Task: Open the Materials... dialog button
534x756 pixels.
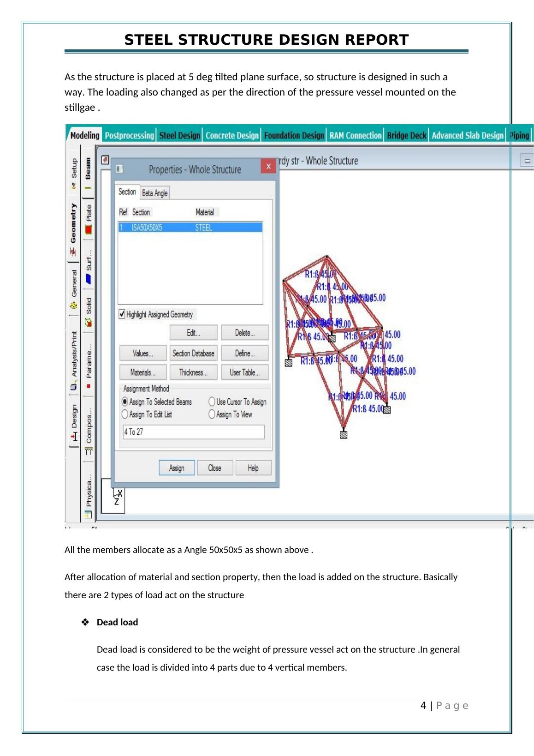Action: (x=142, y=372)
